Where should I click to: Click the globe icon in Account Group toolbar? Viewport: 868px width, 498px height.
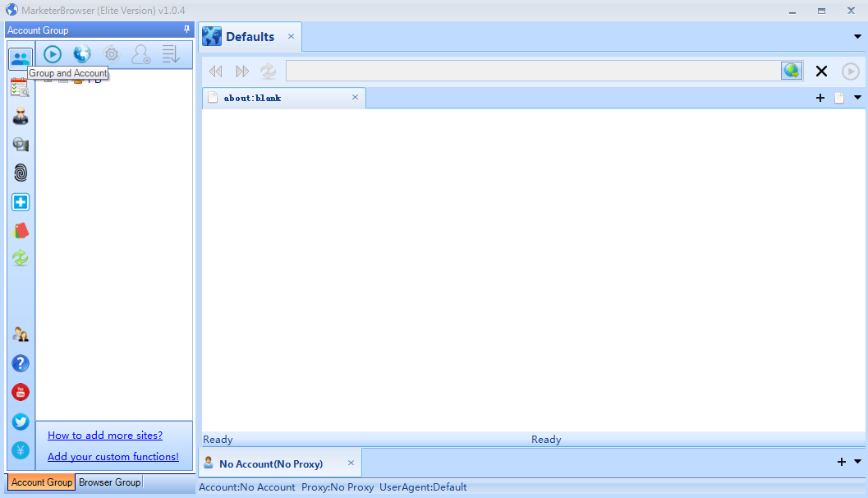pyautogui.click(x=82, y=54)
